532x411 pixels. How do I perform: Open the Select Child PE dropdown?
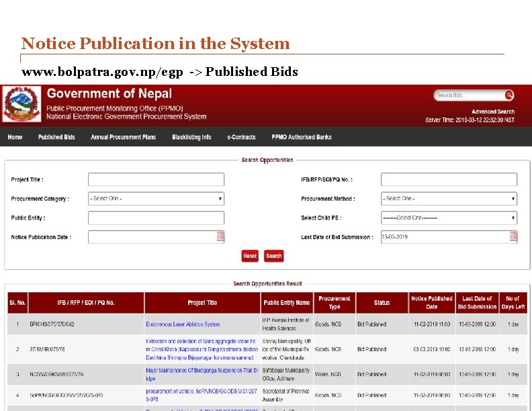point(449,218)
